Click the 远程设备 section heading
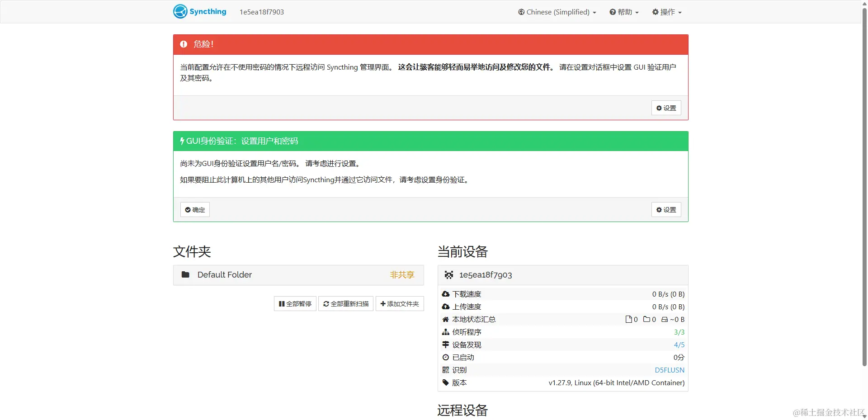 [x=463, y=410]
